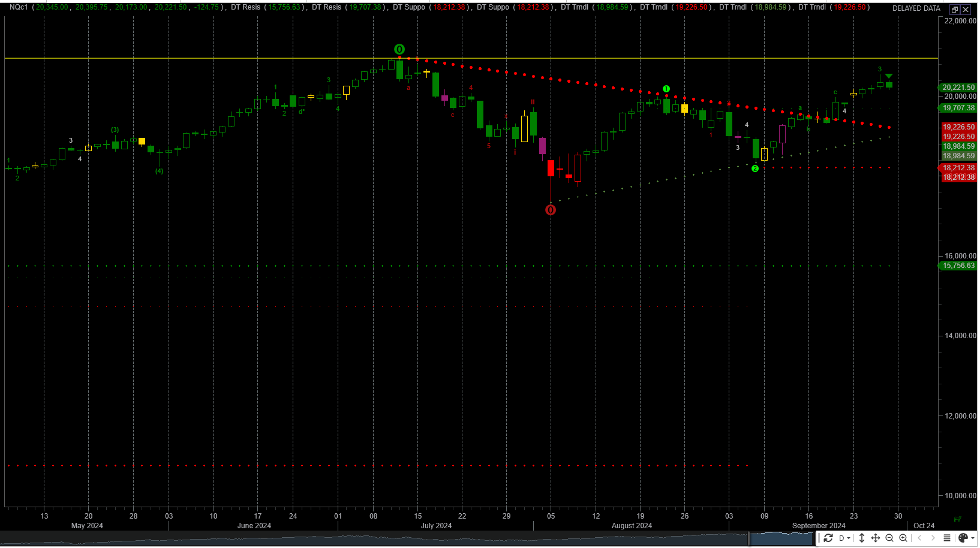Screen dimensions: 980x548
Task: Click the 19,707.38 green price label
Action: coord(958,108)
